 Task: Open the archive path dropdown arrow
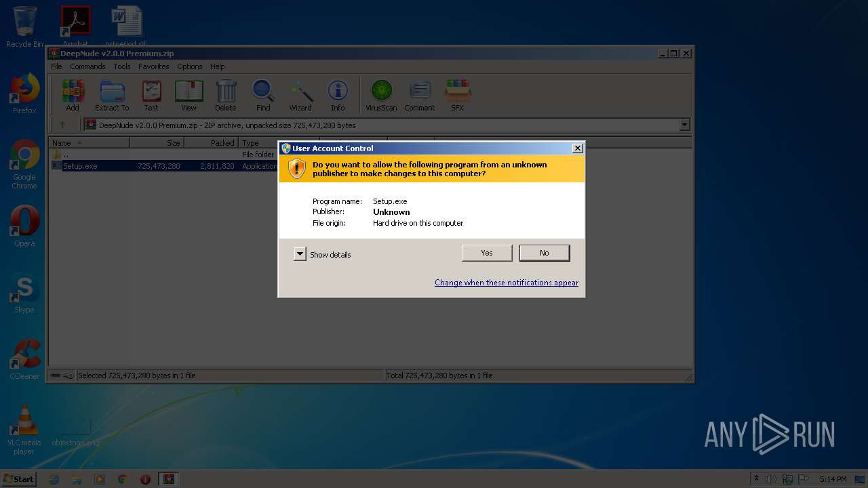tap(684, 125)
